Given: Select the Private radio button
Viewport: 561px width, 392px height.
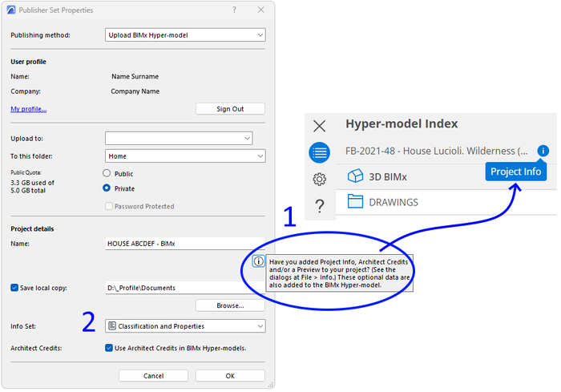Looking at the screenshot, I should [x=107, y=188].
